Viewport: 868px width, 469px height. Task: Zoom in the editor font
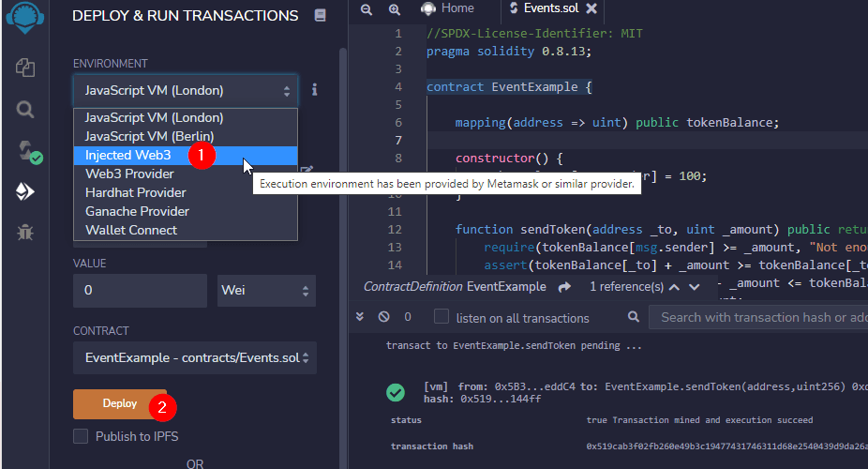pos(394,8)
